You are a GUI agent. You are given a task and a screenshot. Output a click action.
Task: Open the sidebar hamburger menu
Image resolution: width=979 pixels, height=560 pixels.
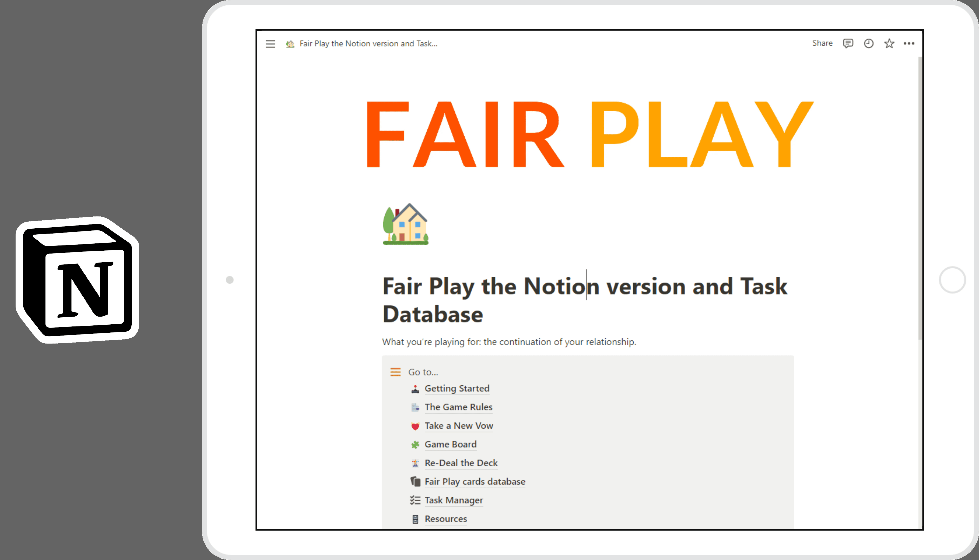pos(270,44)
